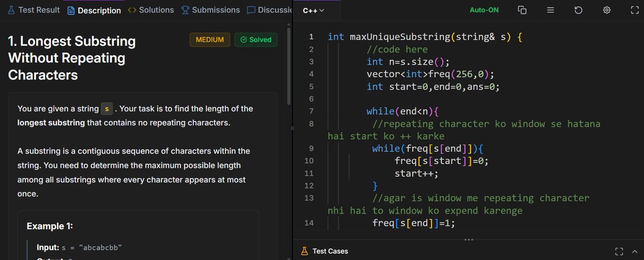Open the Test Result tab
Screen dimensions: 644x260
coord(34,10)
